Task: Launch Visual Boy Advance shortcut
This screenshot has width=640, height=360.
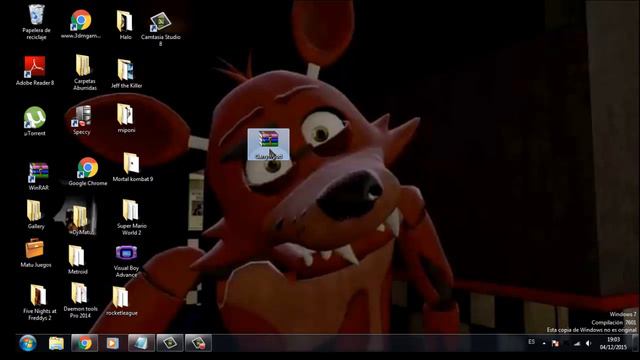Action: pyautogui.click(x=126, y=261)
